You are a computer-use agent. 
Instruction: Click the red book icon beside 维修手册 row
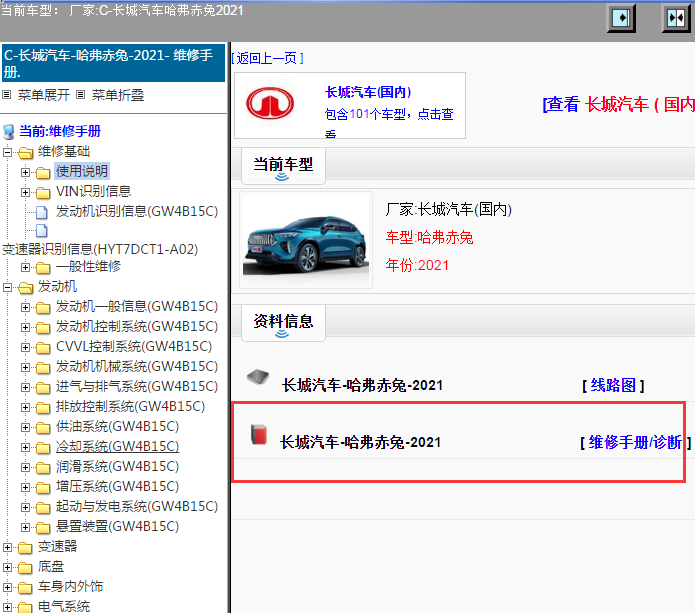tap(259, 434)
